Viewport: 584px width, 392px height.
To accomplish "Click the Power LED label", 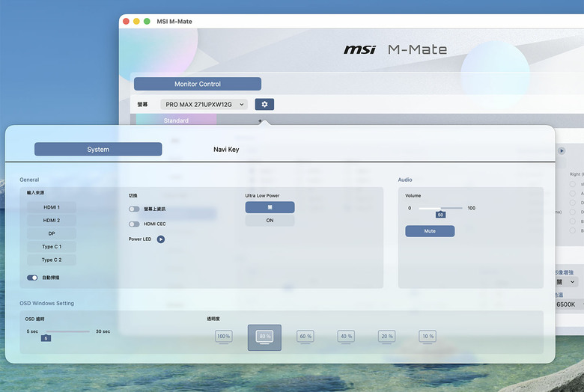I will [140, 239].
